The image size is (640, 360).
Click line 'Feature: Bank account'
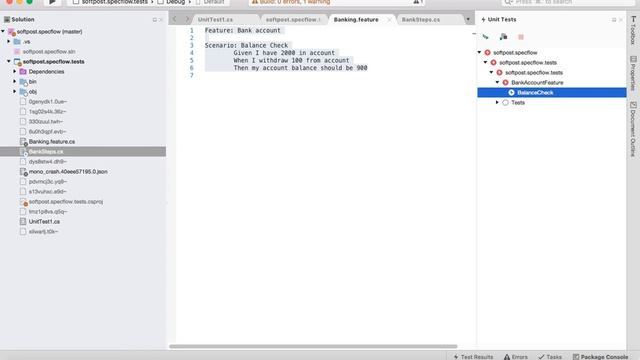click(243, 30)
